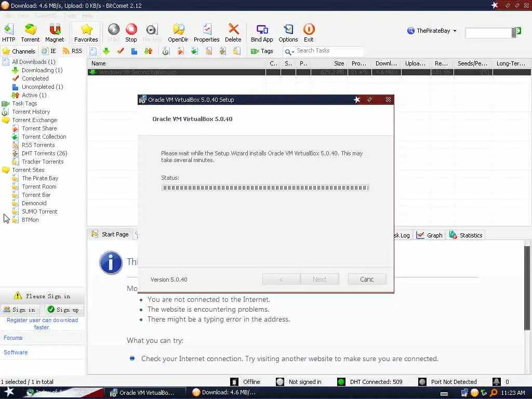Open The Pirate Bay site entry

40,178
